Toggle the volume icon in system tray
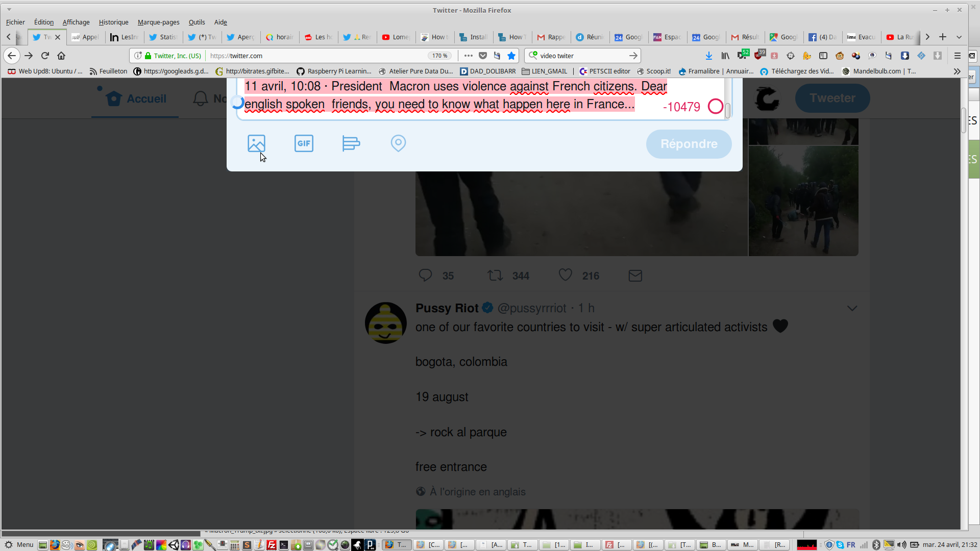The image size is (980, 551). 902,545
